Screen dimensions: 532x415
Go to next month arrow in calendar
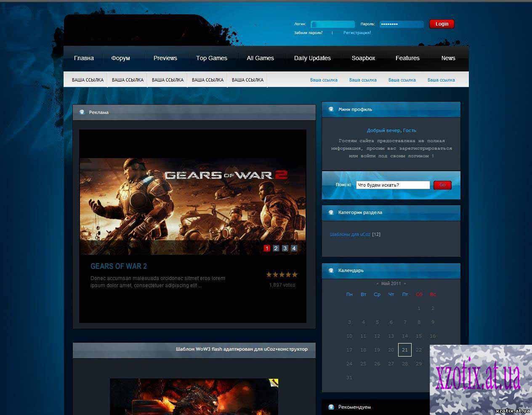[405, 284]
